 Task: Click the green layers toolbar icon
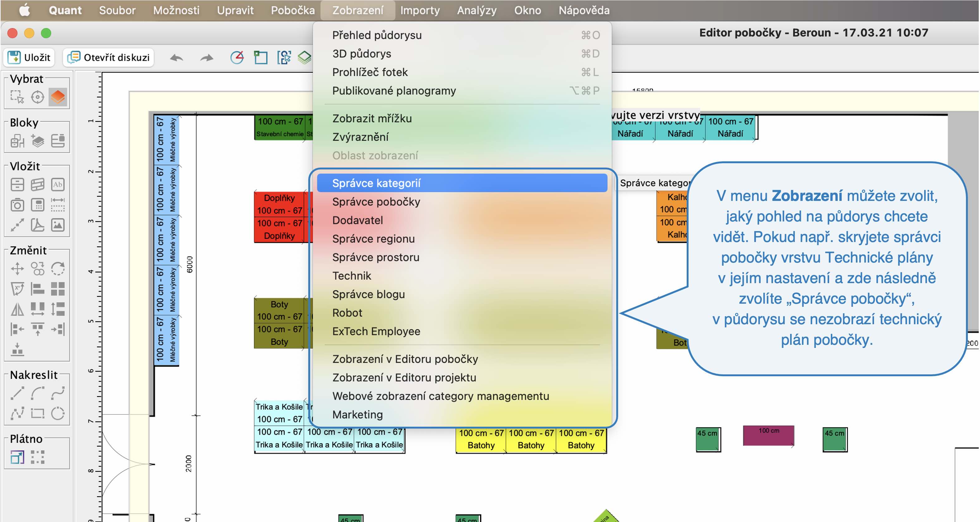click(304, 57)
